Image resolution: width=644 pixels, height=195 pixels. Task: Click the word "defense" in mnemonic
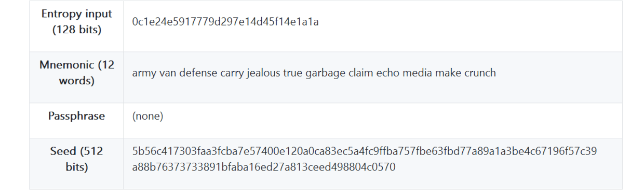pyautogui.click(x=198, y=73)
